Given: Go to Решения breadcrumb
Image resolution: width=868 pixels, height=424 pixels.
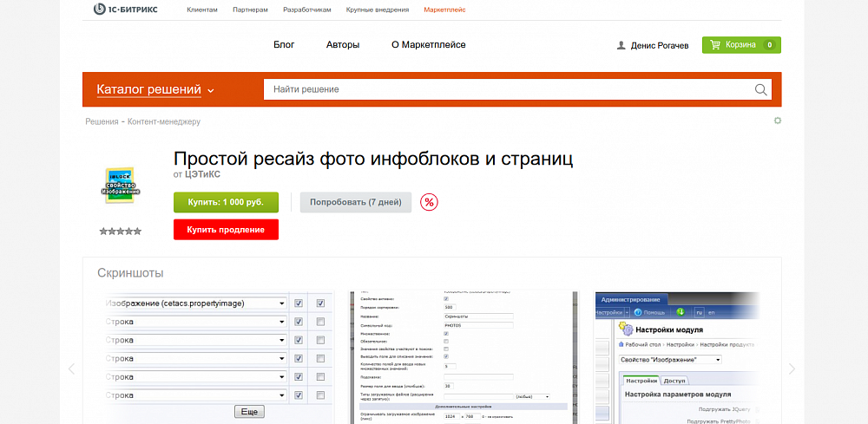Looking at the screenshot, I should 102,121.
